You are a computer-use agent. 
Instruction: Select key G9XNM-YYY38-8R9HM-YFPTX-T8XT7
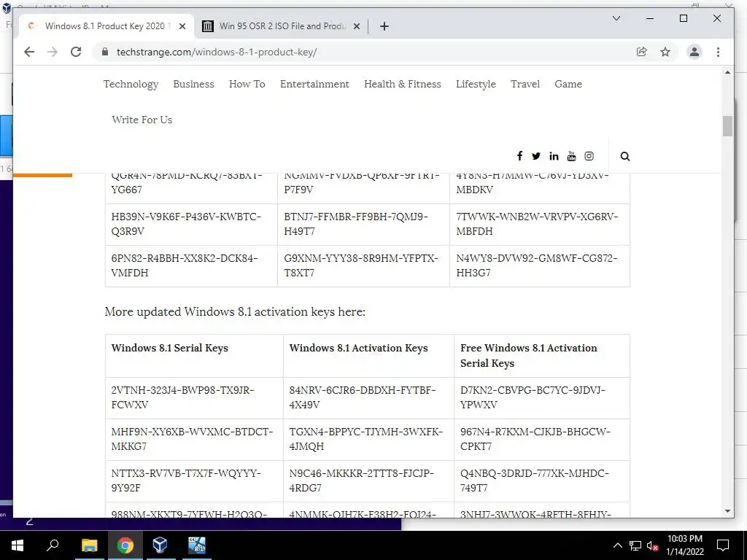(x=360, y=265)
